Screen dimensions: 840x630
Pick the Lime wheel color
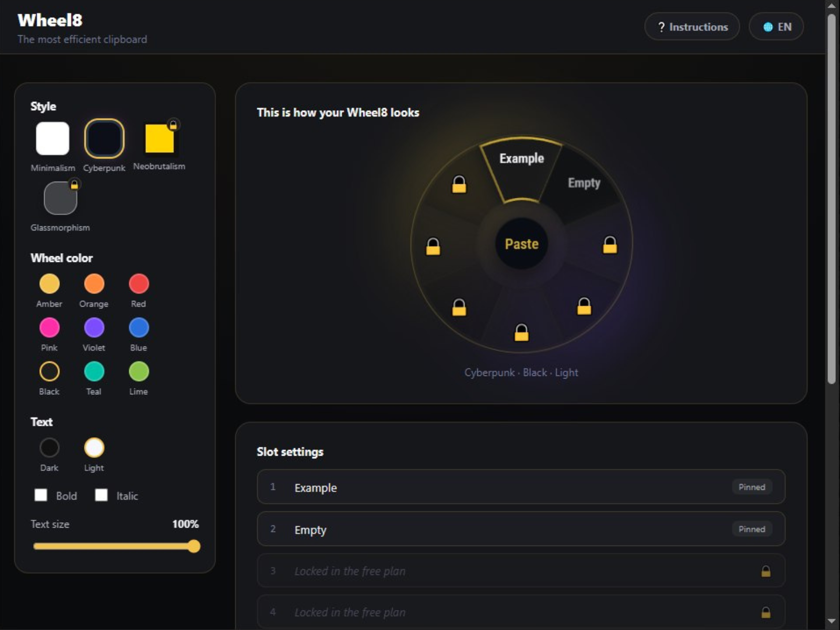(x=139, y=371)
